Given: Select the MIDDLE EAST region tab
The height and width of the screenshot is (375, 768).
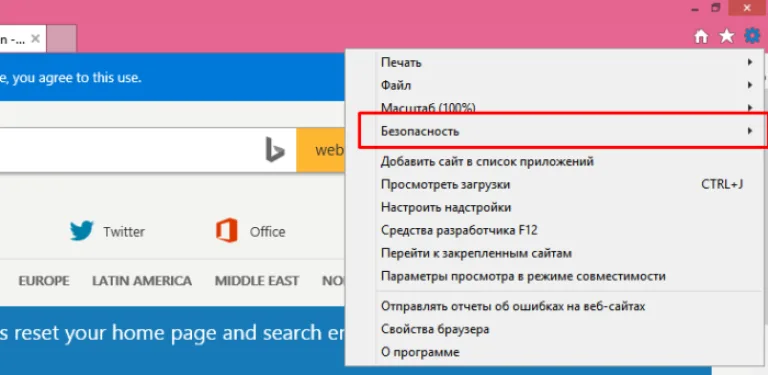Looking at the screenshot, I should tap(257, 281).
